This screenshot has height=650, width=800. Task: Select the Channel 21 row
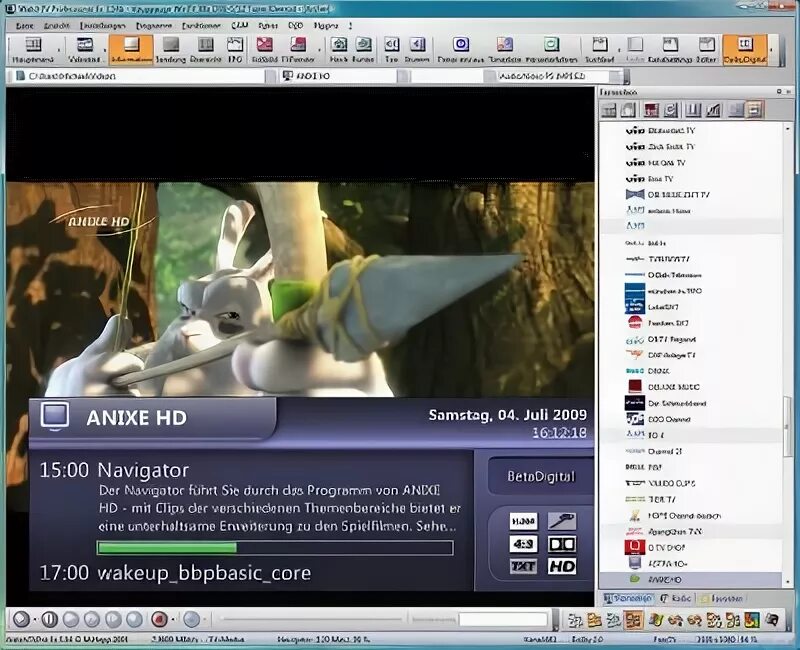tap(691, 452)
